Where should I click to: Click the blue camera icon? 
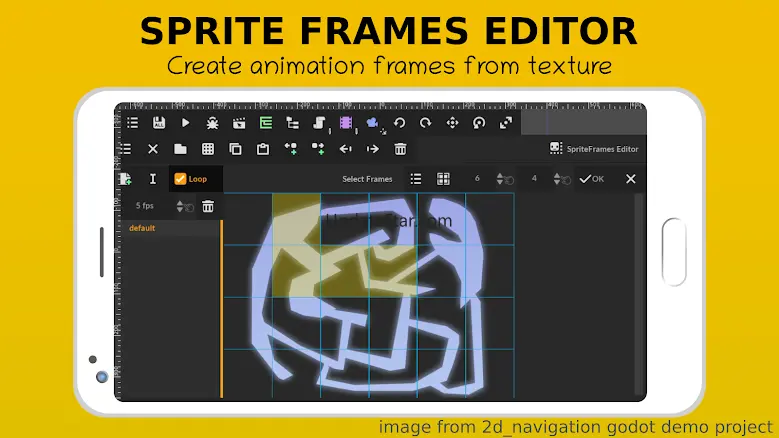[x=373, y=123]
